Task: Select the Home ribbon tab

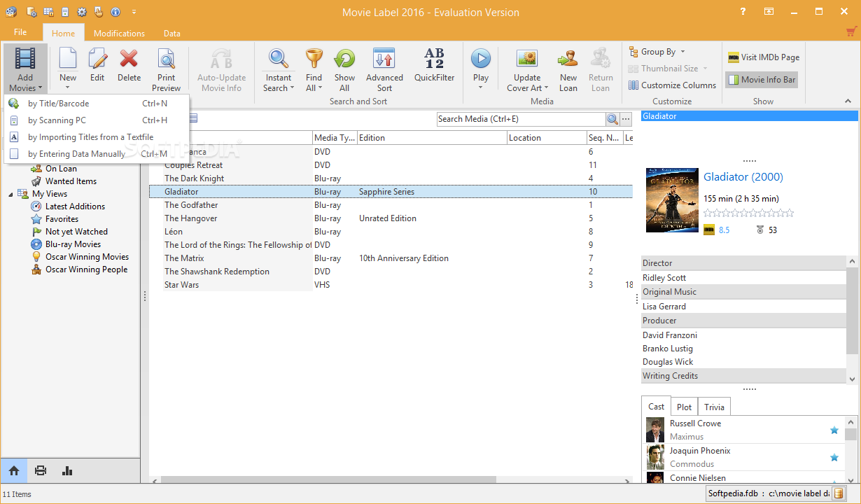Action: [x=63, y=33]
